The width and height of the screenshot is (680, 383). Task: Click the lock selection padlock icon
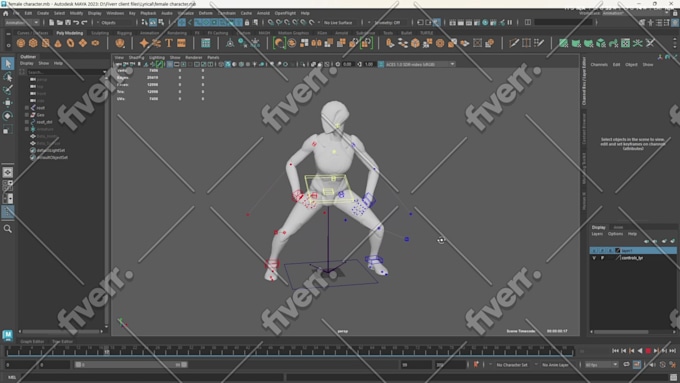click(x=247, y=23)
